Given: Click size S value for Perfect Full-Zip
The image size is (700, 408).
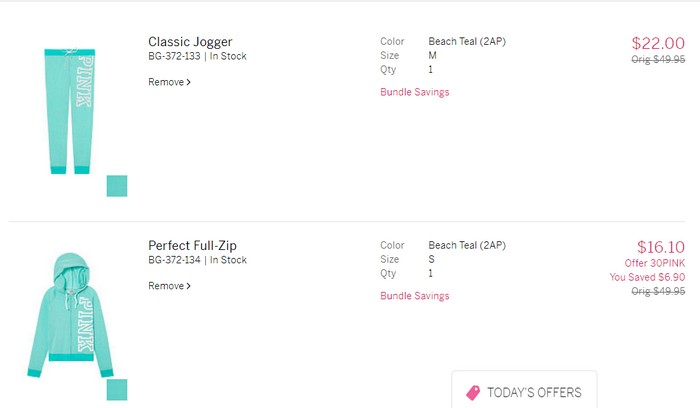Looking at the screenshot, I should pos(431,259).
